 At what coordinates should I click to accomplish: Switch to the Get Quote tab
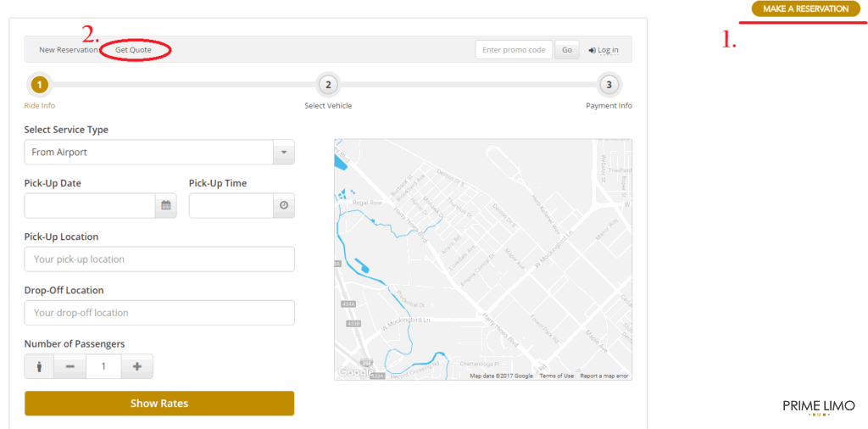point(134,50)
